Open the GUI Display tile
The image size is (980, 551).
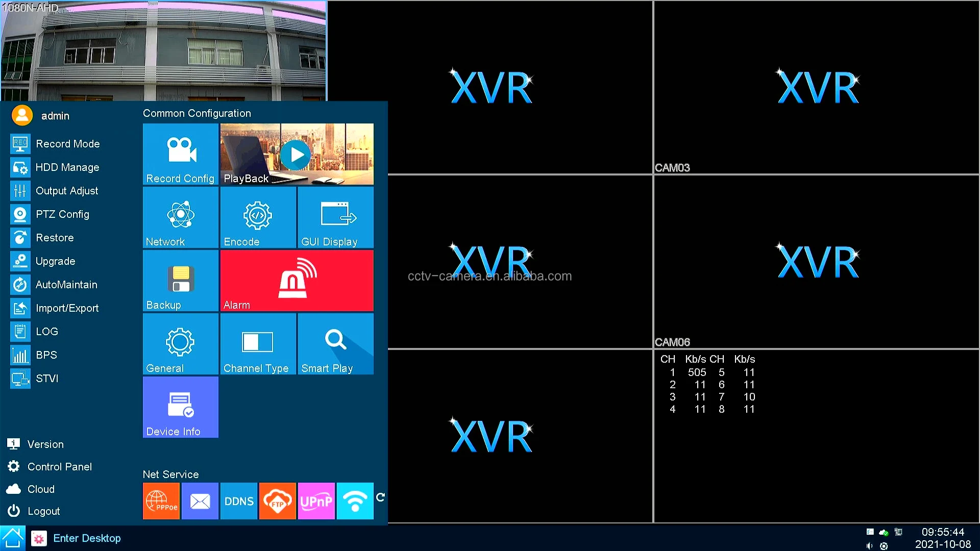(x=335, y=217)
